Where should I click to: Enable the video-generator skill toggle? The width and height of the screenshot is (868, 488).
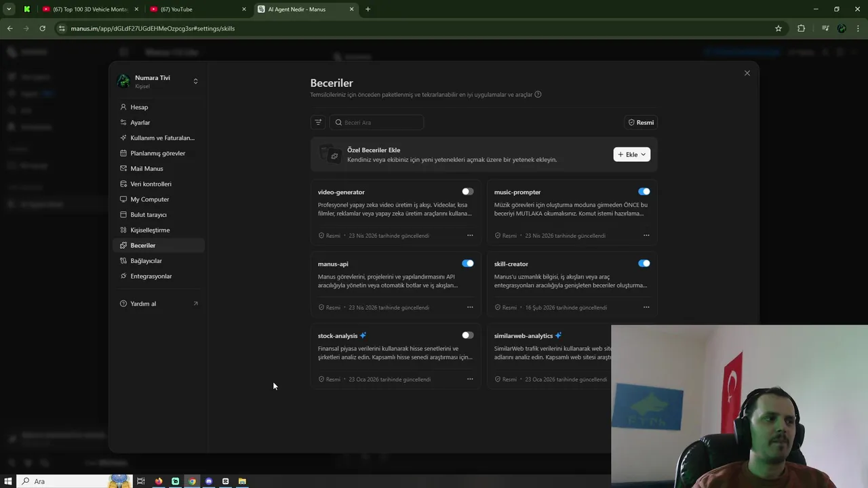(467, 192)
